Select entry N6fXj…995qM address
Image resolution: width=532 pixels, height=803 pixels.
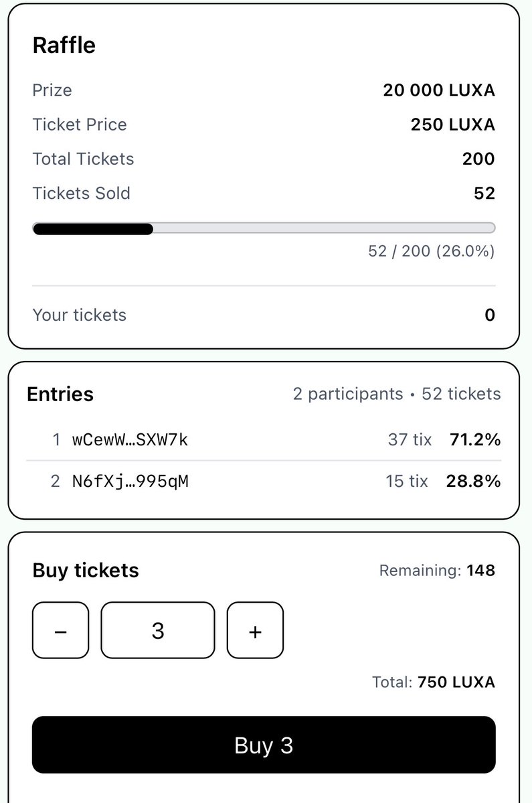pos(130,482)
